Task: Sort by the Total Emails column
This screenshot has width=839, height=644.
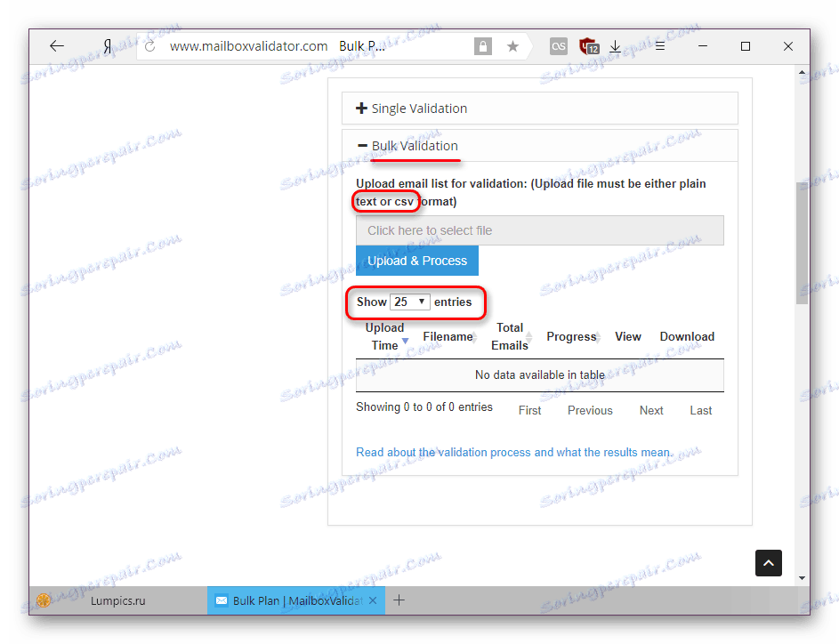Action: point(511,336)
